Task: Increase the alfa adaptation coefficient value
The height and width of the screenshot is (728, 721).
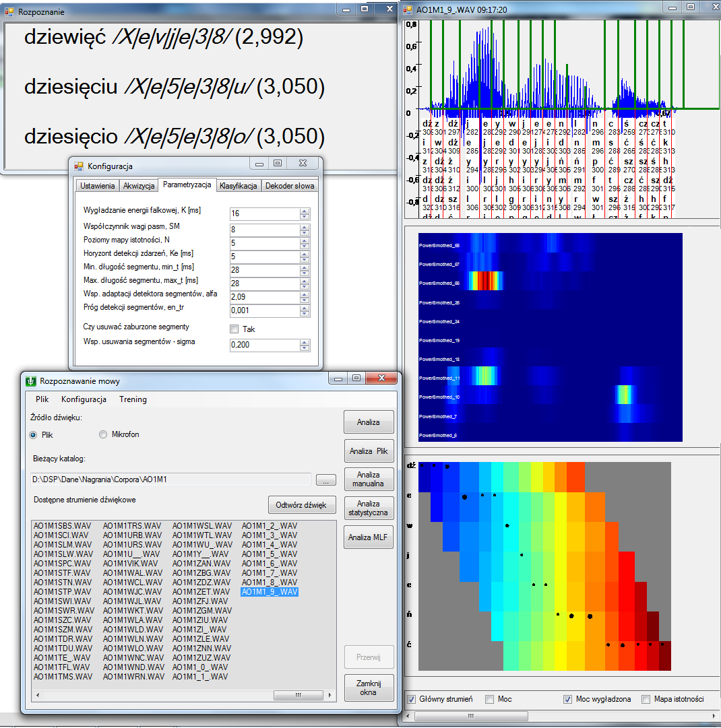Action: [305, 294]
